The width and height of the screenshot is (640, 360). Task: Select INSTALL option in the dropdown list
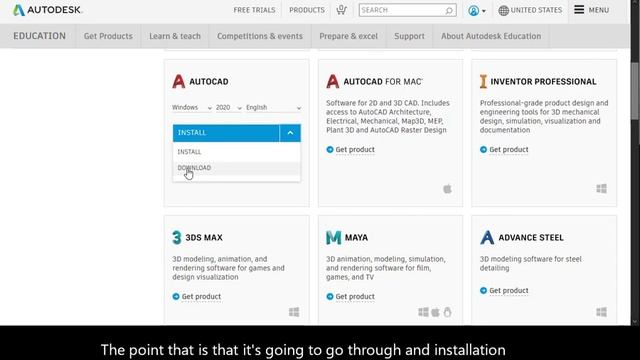pyautogui.click(x=237, y=152)
